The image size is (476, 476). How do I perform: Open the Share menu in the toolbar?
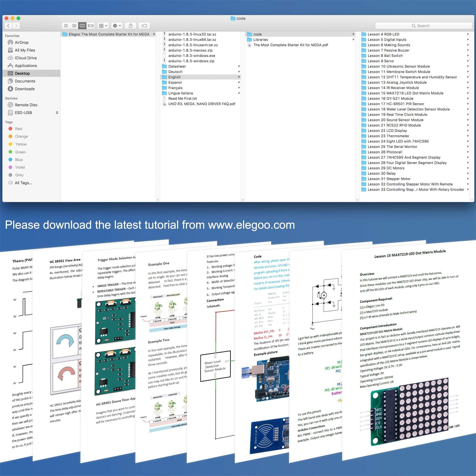pyautogui.click(x=131, y=26)
